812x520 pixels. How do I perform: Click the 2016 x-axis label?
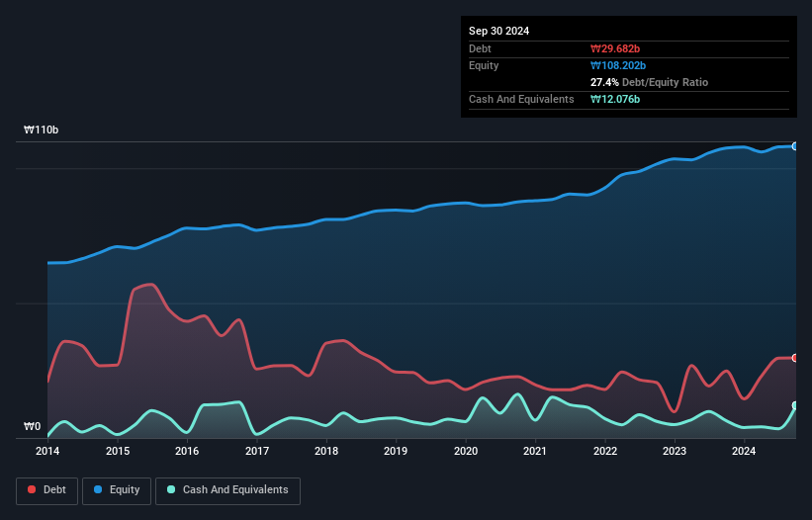187,451
